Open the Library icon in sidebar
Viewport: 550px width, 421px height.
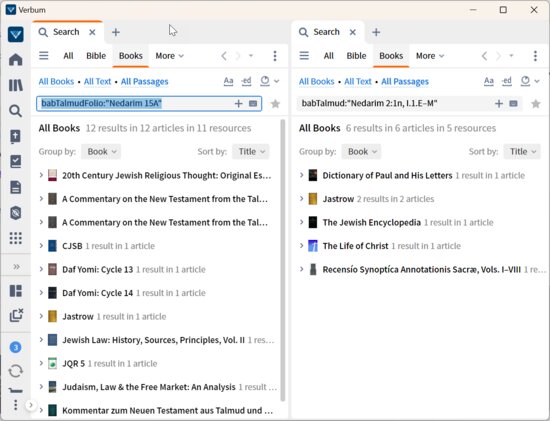tap(16, 85)
